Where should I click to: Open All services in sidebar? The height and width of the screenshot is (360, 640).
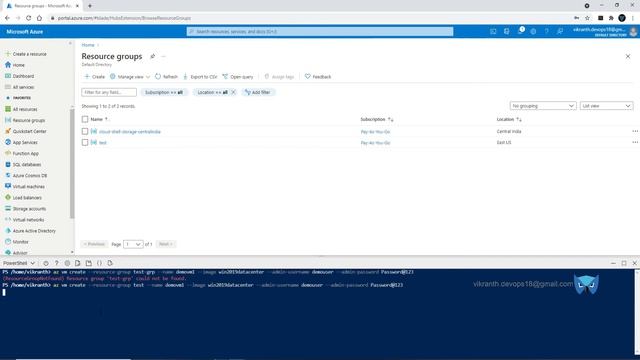19,87
